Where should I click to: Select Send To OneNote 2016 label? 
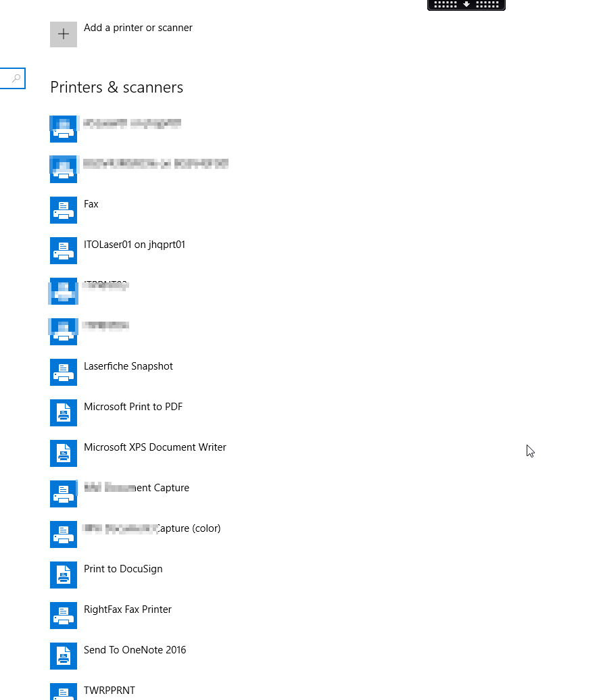tap(135, 650)
